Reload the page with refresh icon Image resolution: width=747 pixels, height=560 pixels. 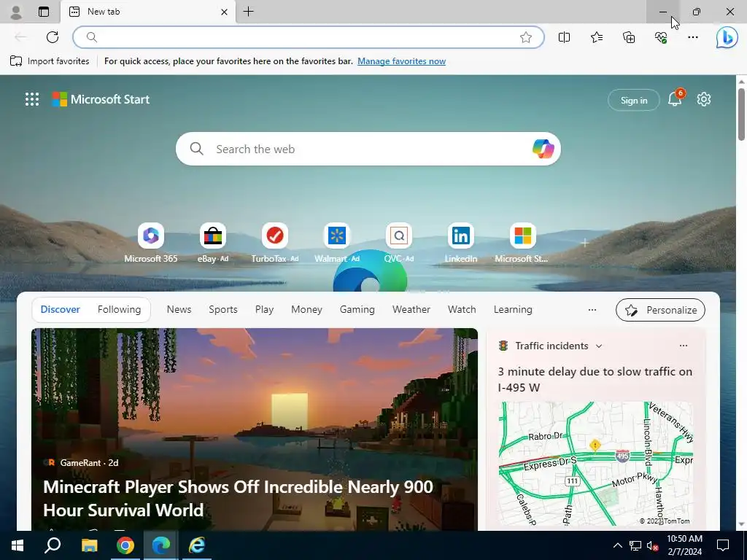(53, 37)
